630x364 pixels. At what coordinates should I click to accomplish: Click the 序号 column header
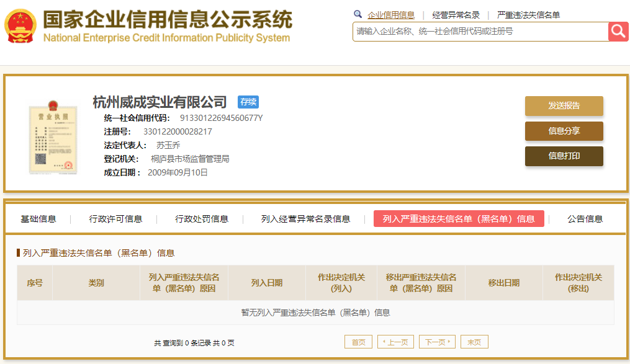point(35,283)
